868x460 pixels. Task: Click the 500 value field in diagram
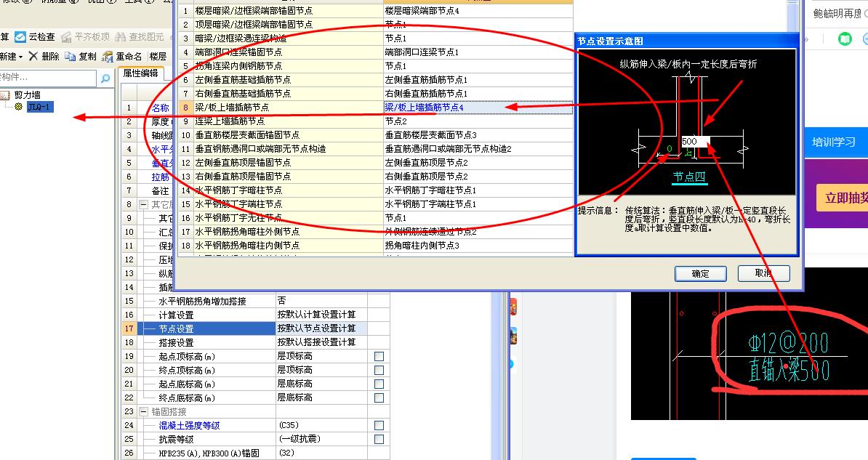click(x=695, y=141)
